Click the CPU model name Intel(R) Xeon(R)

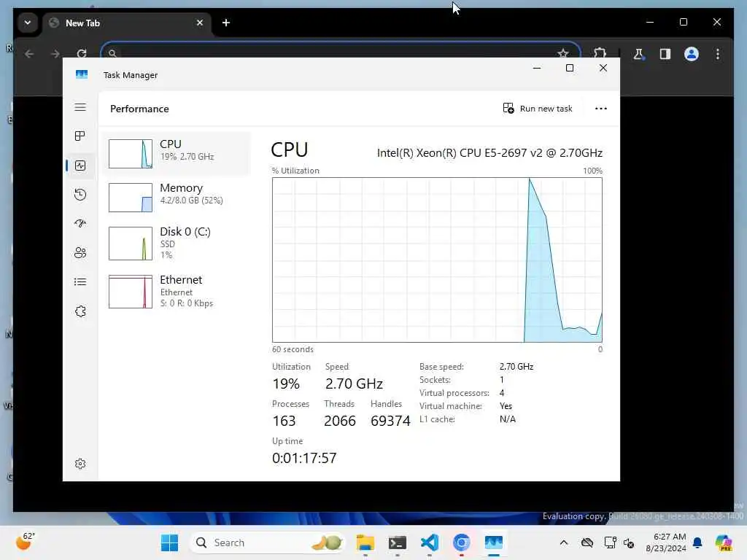[489, 153]
